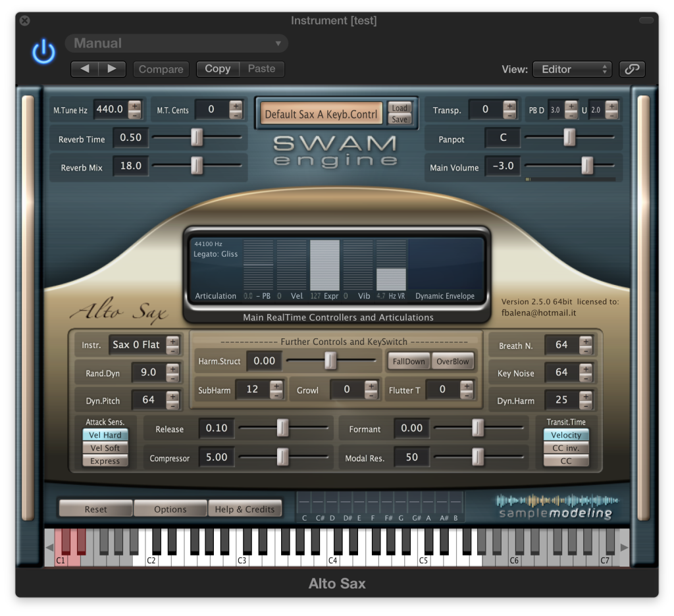Click the Harm.Struct slider handle
This screenshot has height=616, width=674.
pyautogui.click(x=330, y=361)
